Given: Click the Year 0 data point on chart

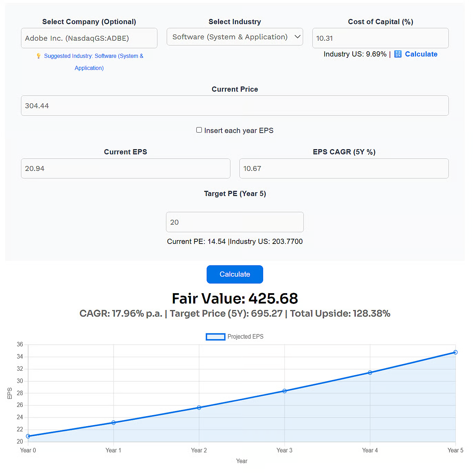Looking at the screenshot, I should tap(28, 436).
